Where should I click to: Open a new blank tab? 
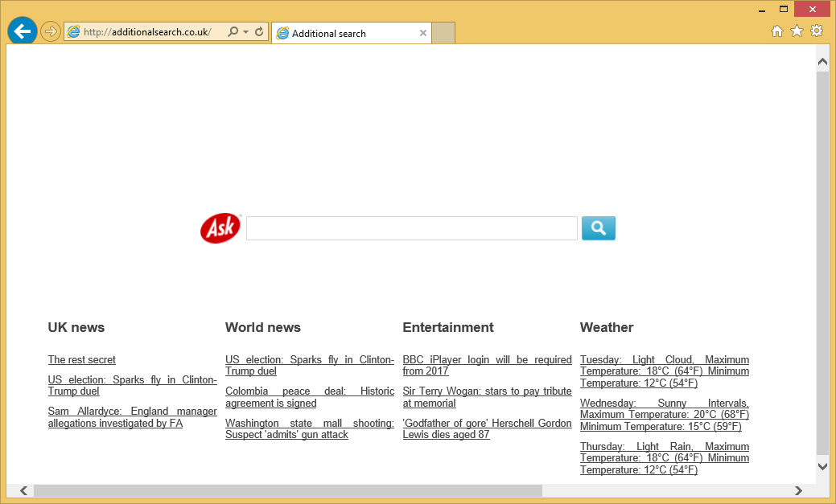tap(444, 33)
